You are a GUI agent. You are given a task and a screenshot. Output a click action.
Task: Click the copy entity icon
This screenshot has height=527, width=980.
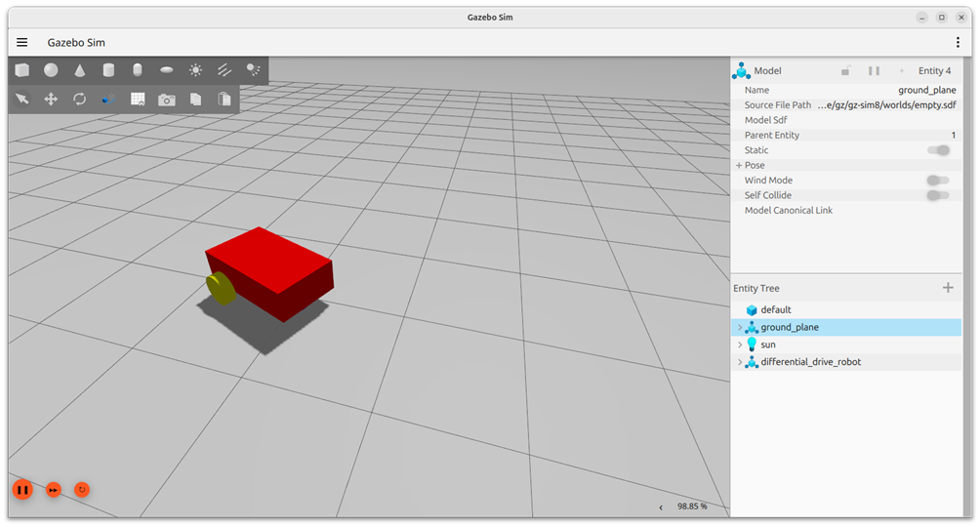[x=195, y=99]
